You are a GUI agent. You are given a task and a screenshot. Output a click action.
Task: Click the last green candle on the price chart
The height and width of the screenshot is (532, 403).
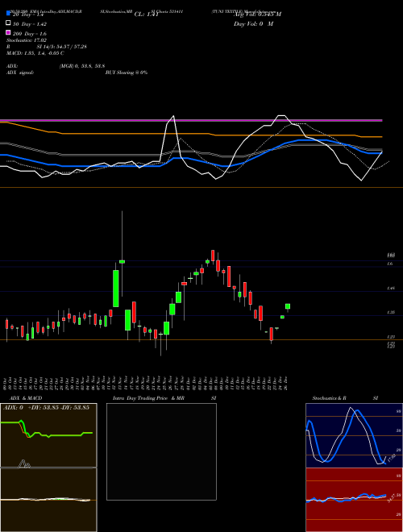click(288, 306)
